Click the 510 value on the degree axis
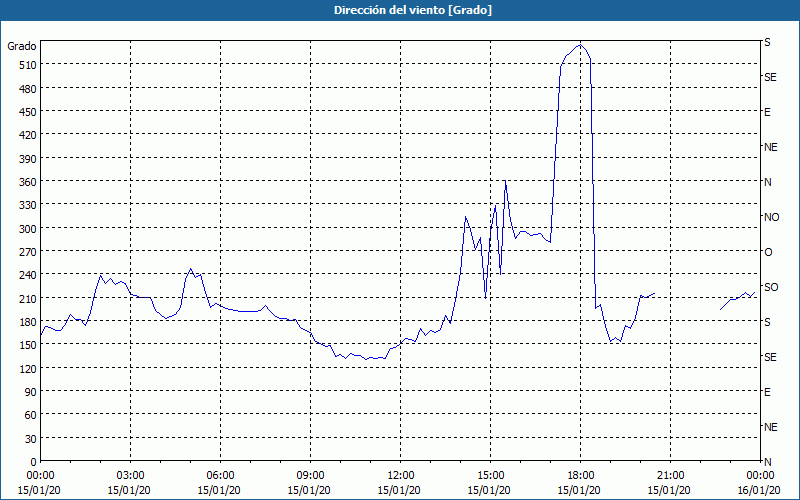This screenshot has width=800, height=500. pos(28,65)
